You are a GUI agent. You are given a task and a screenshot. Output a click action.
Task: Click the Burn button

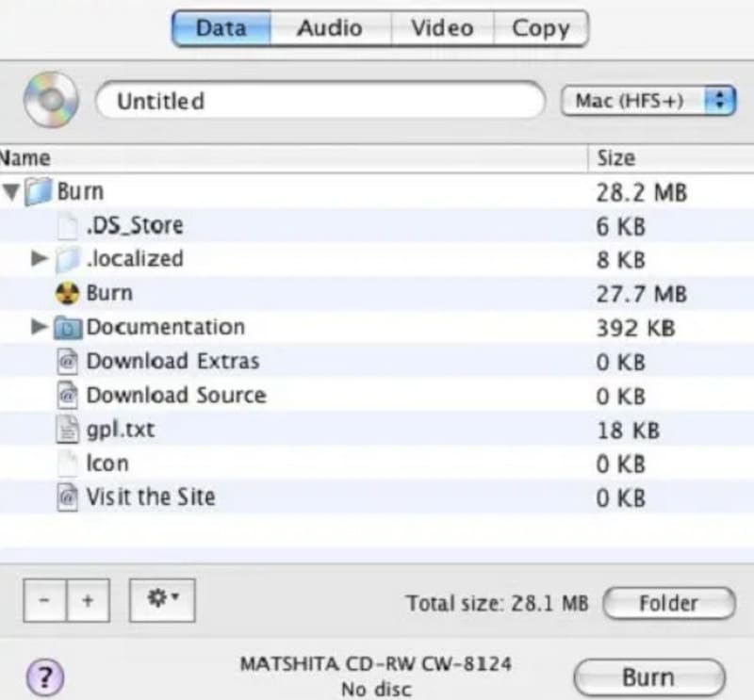click(x=647, y=676)
